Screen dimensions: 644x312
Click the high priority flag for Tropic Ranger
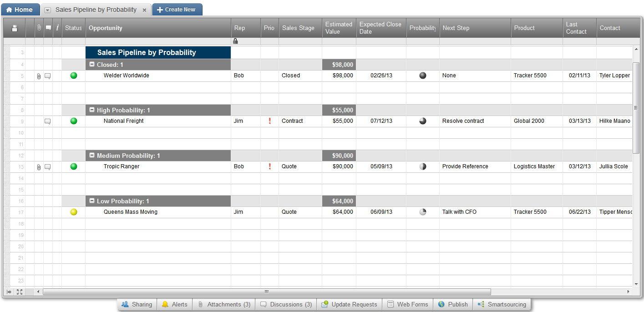(x=270, y=166)
